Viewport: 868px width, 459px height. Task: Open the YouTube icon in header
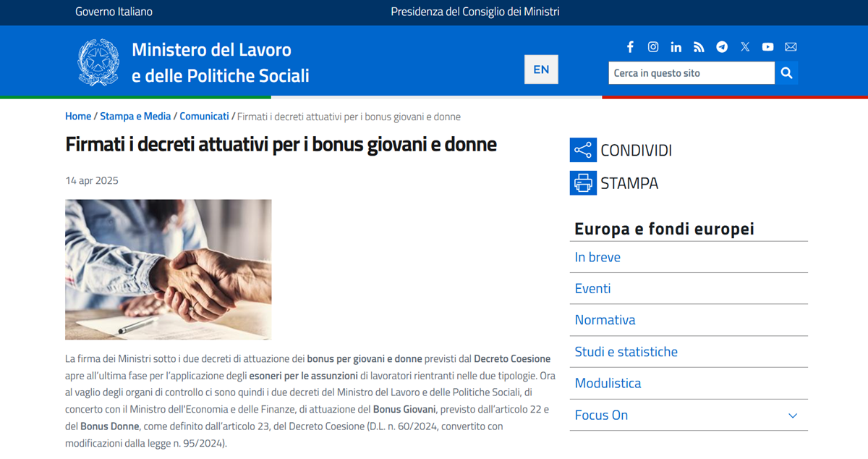click(768, 47)
